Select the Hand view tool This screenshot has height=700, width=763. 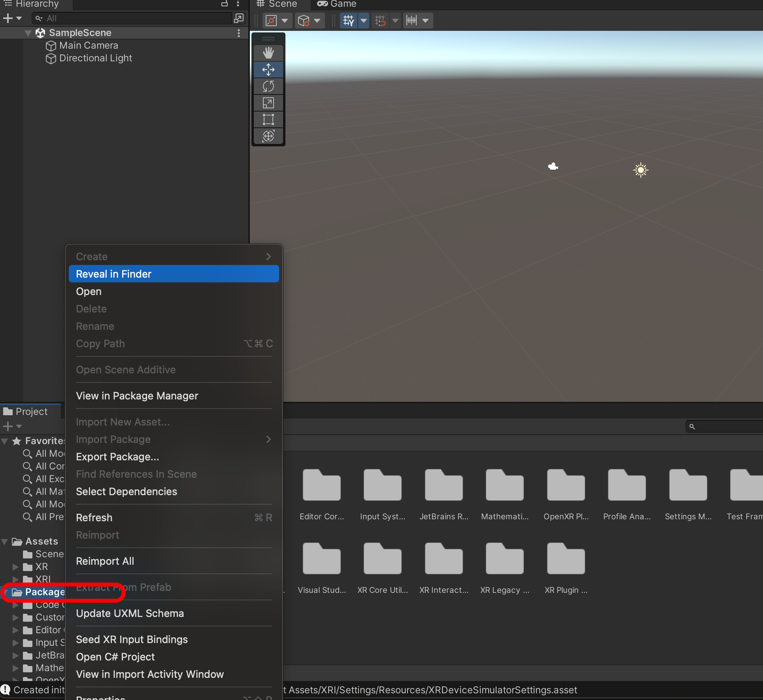268,53
